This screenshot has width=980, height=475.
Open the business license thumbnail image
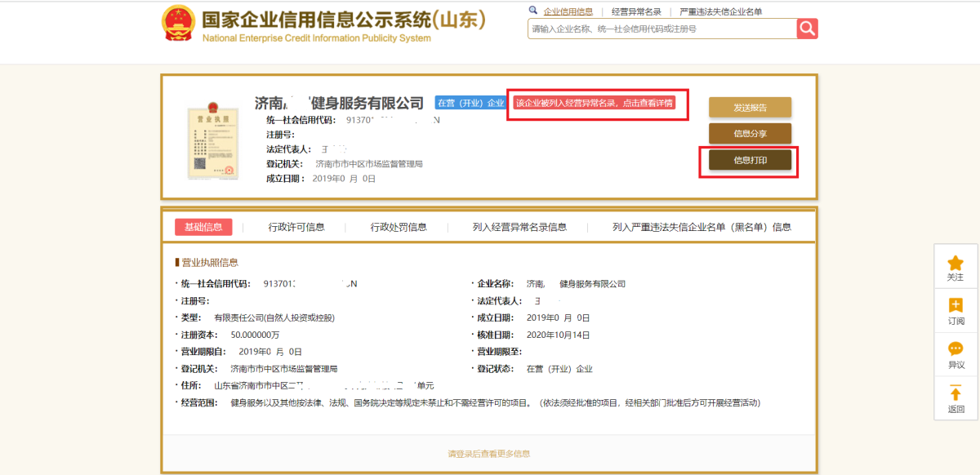210,140
